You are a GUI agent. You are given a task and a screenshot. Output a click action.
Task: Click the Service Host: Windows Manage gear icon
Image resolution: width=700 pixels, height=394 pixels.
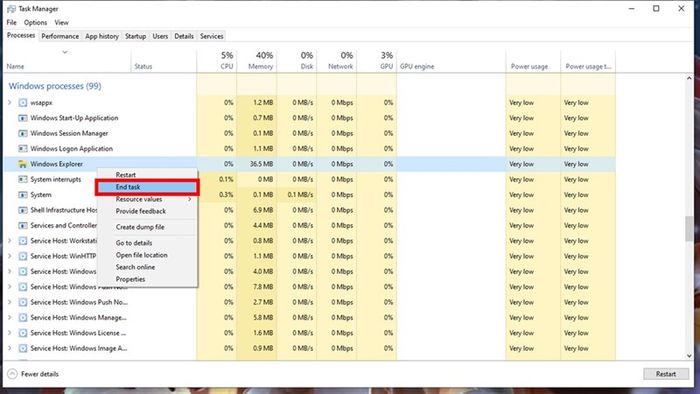click(23, 318)
